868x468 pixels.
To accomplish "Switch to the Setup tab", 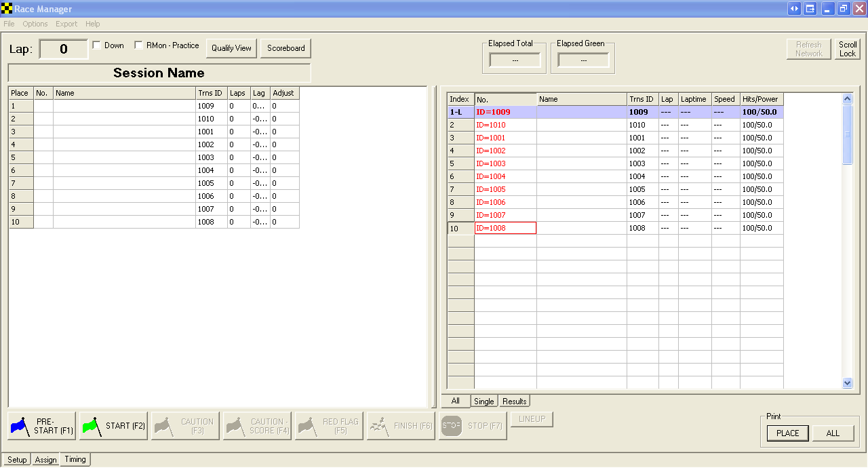I will (17, 460).
